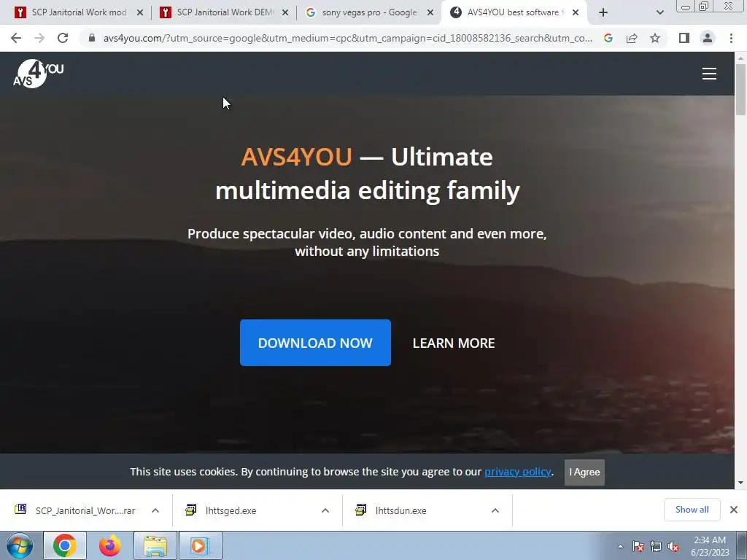The image size is (747, 560).
Task: Click the Action Center flag icon
Action: click(x=638, y=546)
